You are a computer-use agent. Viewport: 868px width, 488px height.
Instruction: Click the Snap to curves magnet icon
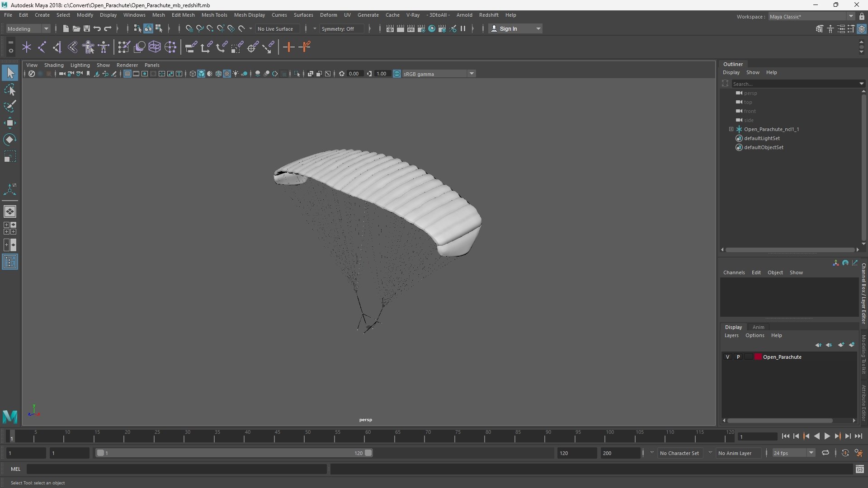click(x=199, y=28)
